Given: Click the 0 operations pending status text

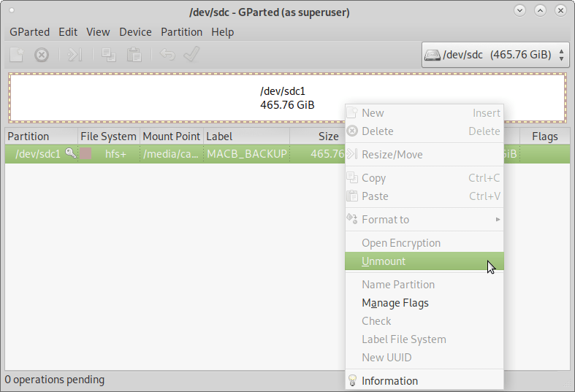Looking at the screenshot, I should (55, 380).
